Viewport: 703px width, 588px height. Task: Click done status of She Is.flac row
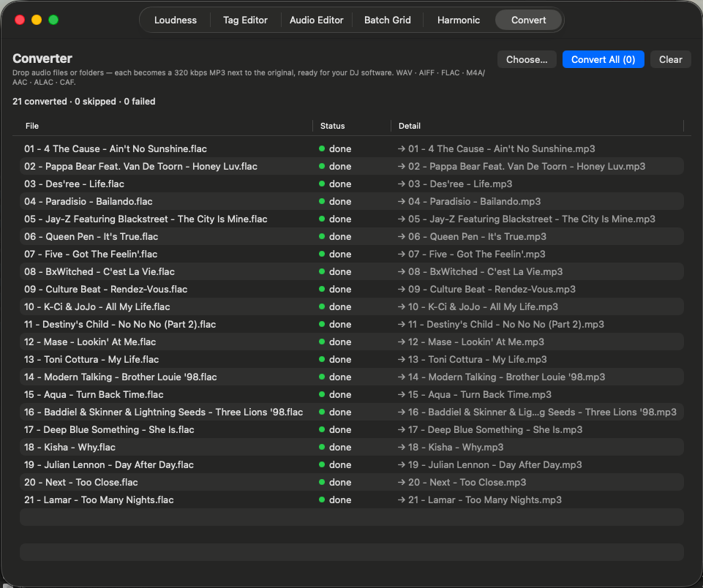click(335, 429)
